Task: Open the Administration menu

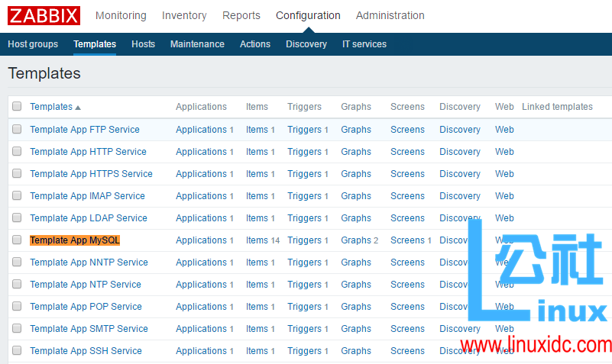Action: click(390, 15)
